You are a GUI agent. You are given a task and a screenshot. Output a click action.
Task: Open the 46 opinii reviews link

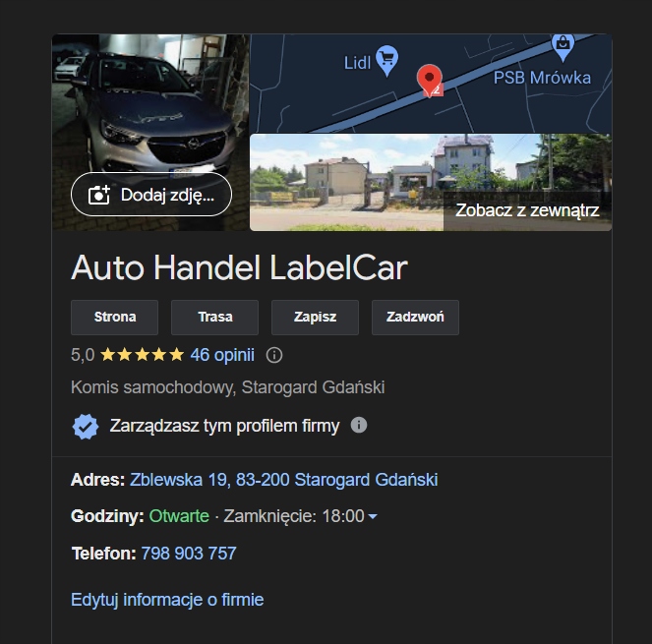[x=222, y=355]
